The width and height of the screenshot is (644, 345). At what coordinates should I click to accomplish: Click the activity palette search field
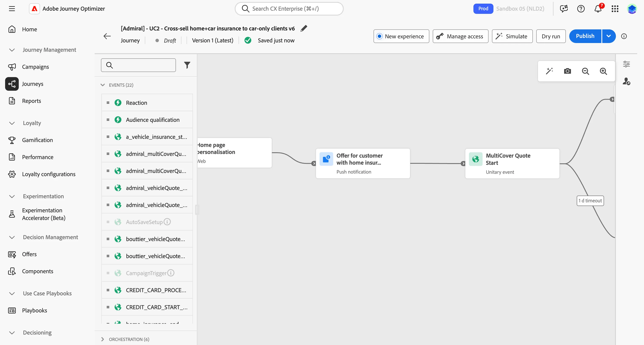tap(138, 65)
